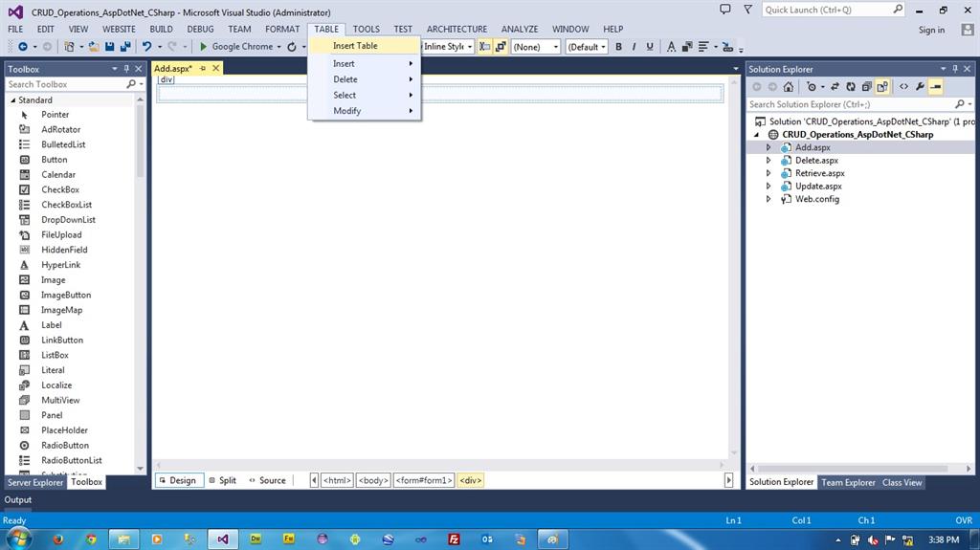
Task: Click the Save All icon in toolbar
Action: pos(125,47)
